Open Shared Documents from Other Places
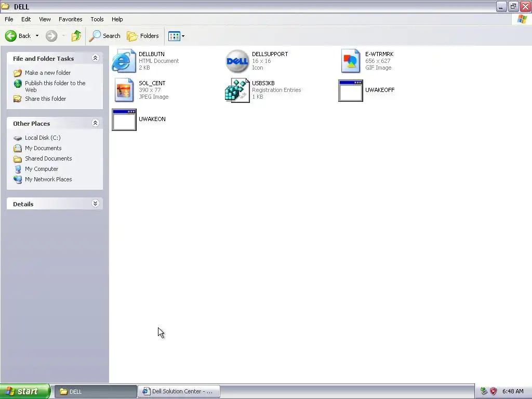The height and width of the screenshot is (399, 532). click(48, 158)
